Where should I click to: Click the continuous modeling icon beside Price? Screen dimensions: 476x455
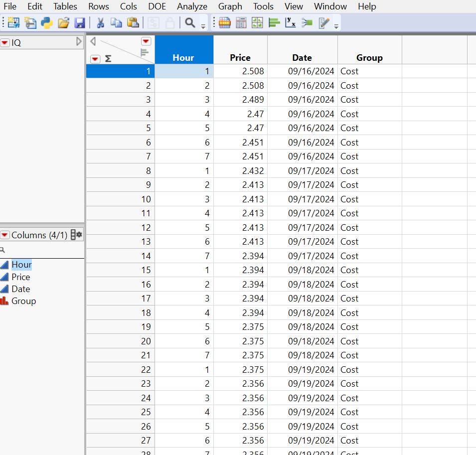click(4, 277)
